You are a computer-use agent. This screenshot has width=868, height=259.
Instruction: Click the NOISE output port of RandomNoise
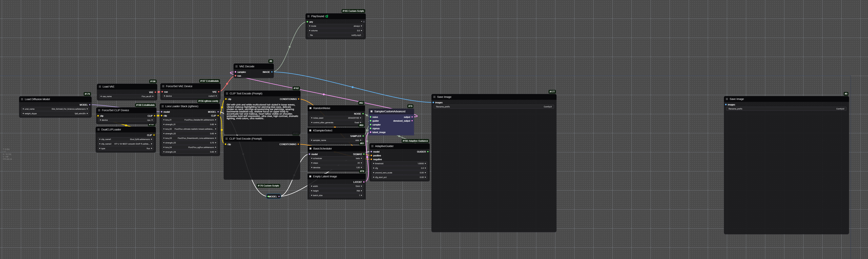[x=363, y=114]
